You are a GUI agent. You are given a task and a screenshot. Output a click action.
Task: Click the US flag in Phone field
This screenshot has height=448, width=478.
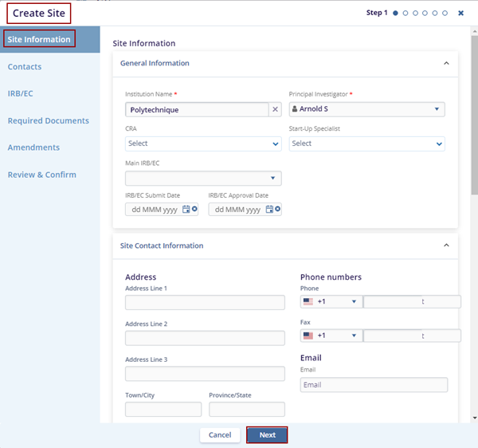click(x=308, y=302)
